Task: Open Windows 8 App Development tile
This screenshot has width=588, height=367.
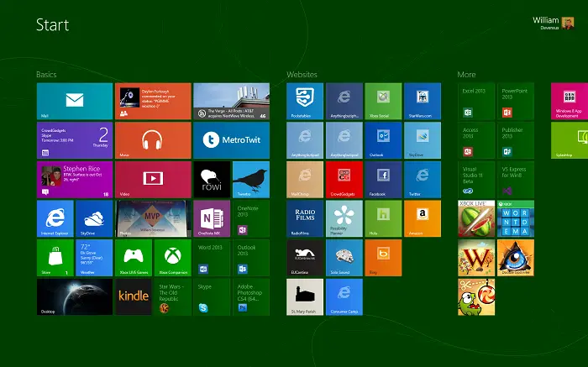Action: click(570, 102)
